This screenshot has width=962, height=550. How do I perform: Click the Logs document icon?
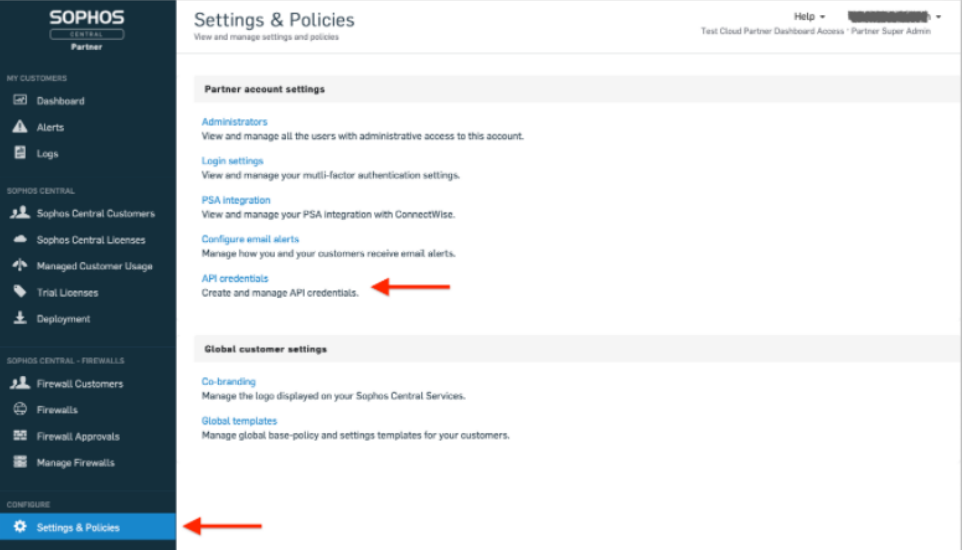point(19,153)
